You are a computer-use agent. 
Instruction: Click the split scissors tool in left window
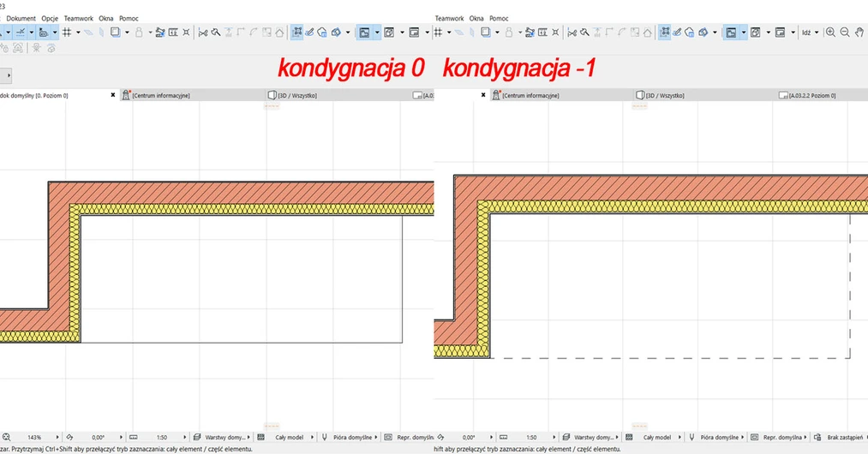pyautogui.click(x=202, y=32)
